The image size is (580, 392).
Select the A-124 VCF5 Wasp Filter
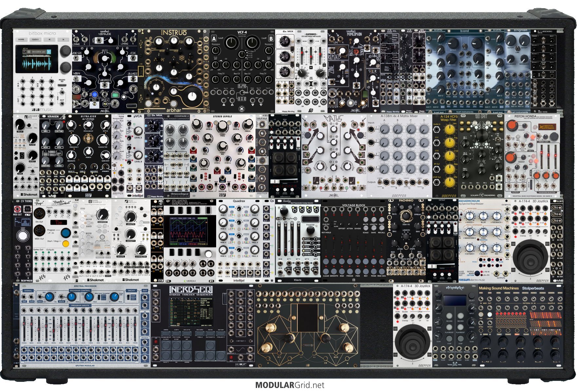(445, 156)
